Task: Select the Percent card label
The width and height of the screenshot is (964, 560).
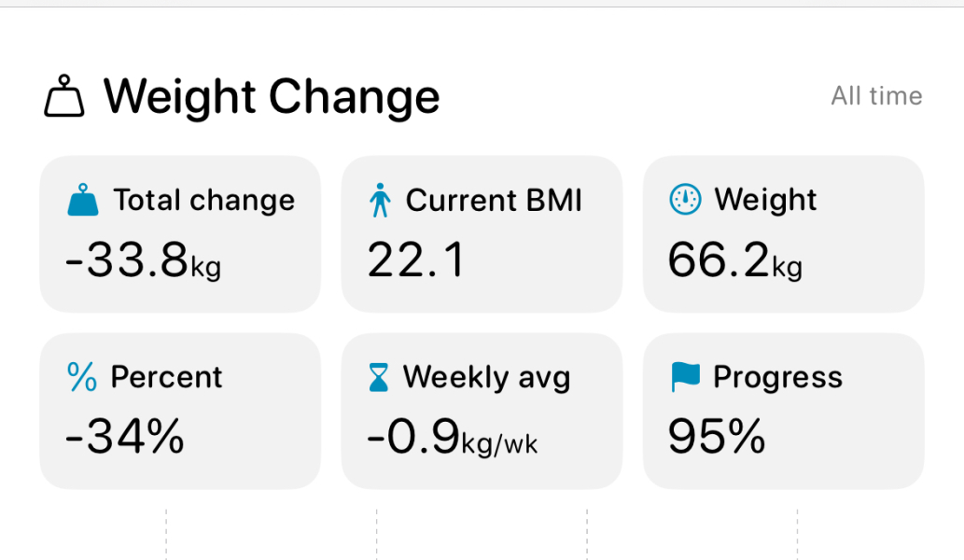Action: click(x=166, y=377)
